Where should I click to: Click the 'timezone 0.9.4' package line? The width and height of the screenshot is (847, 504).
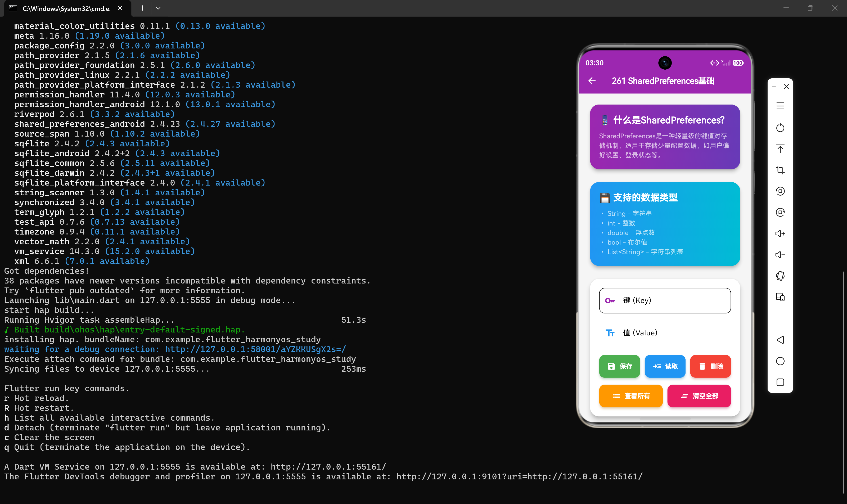97,232
